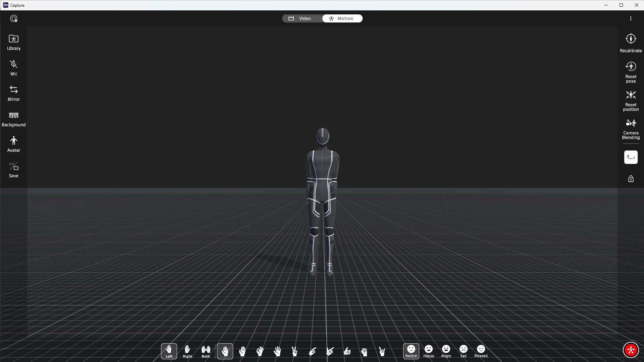
Task: Select the peace sign hand gesture
Action: [294, 351]
